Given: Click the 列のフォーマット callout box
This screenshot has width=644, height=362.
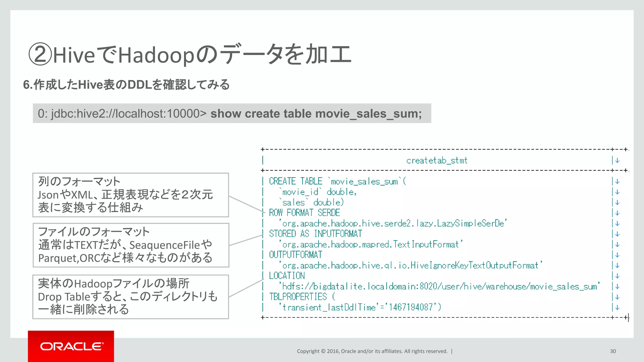Looking at the screenshot, I should [x=130, y=195].
